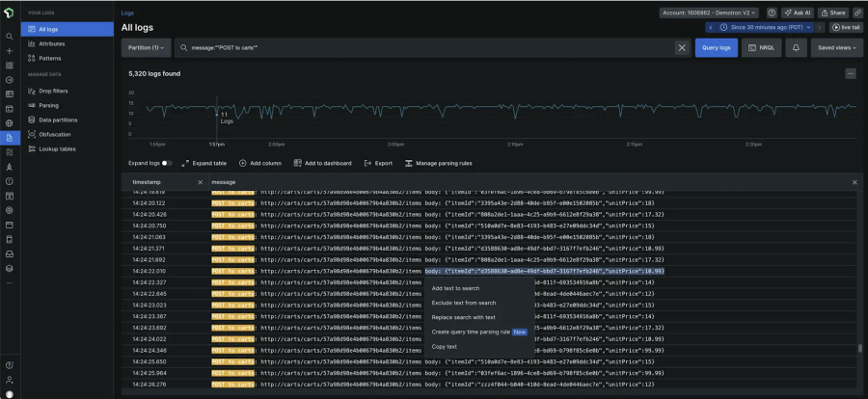Open the account selector dropdown
The width and height of the screenshot is (868, 399).
point(709,13)
